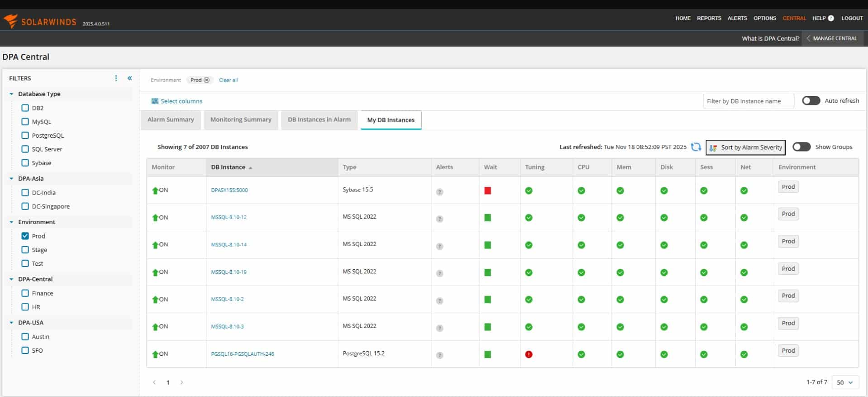The width and height of the screenshot is (868, 397).
Task: Collapse the DPA-USA filter group
Action: tap(11, 322)
